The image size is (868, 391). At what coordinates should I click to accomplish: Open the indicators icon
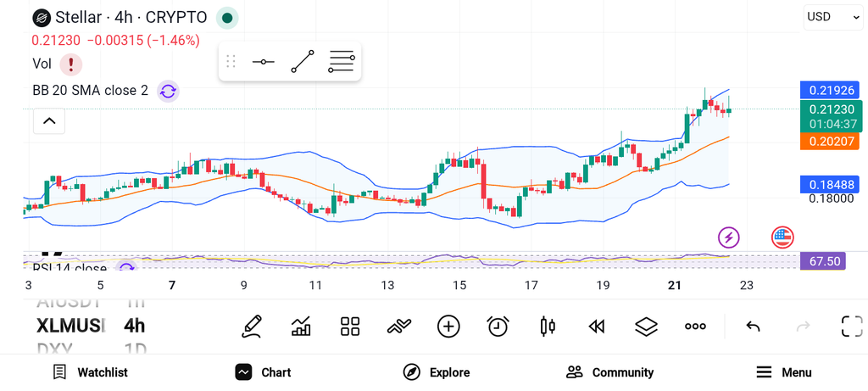tap(398, 327)
